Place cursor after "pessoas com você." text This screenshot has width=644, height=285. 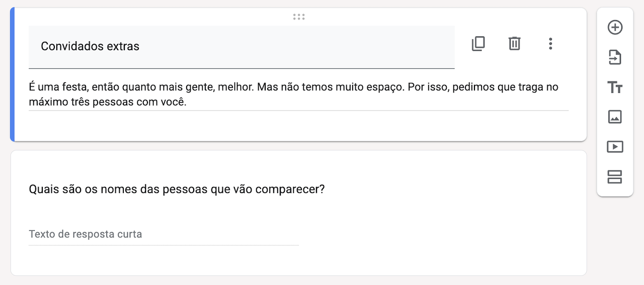[x=188, y=102]
